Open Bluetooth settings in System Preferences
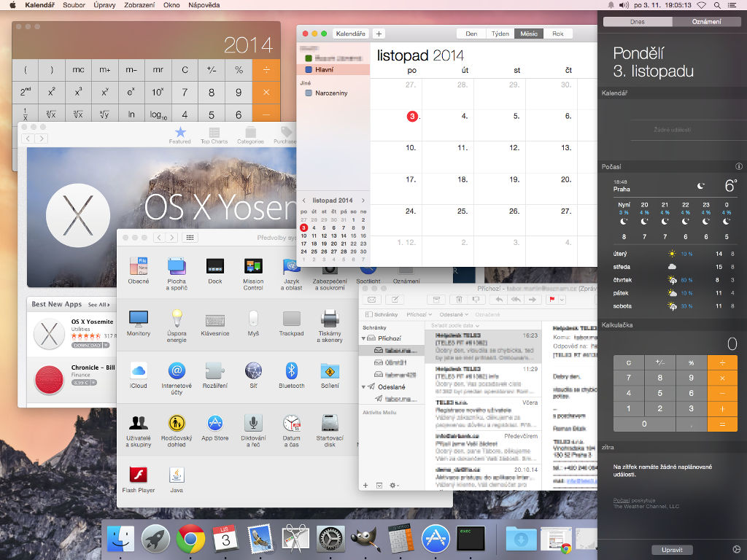The width and height of the screenshot is (747, 560). tap(292, 376)
